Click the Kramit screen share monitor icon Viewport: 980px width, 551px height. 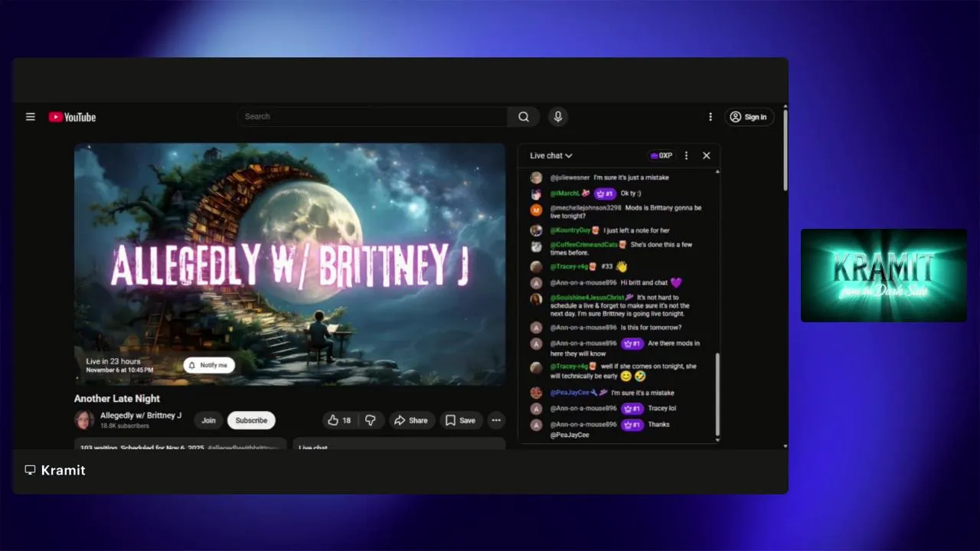click(x=31, y=470)
